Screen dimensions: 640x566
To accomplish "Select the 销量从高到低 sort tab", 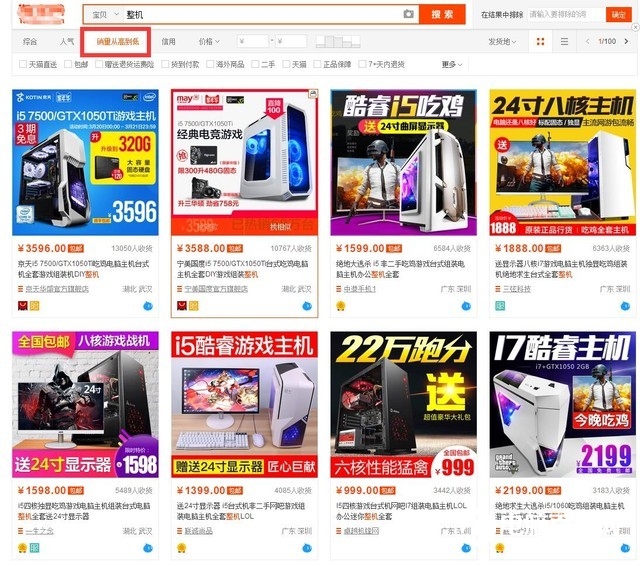I will click(x=118, y=42).
